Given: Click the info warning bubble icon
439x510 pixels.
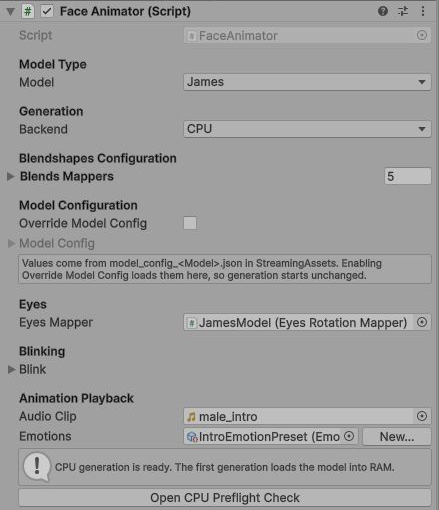Looking at the screenshot, I should tap(37, 467).
